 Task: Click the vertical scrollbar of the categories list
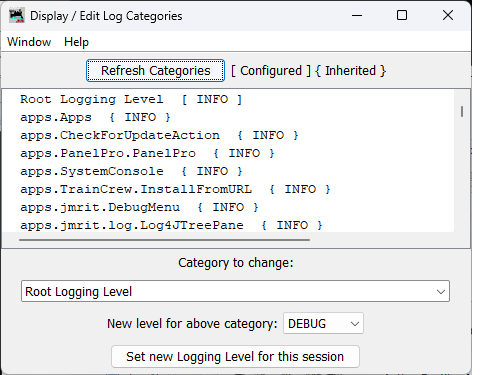[462, 112]
